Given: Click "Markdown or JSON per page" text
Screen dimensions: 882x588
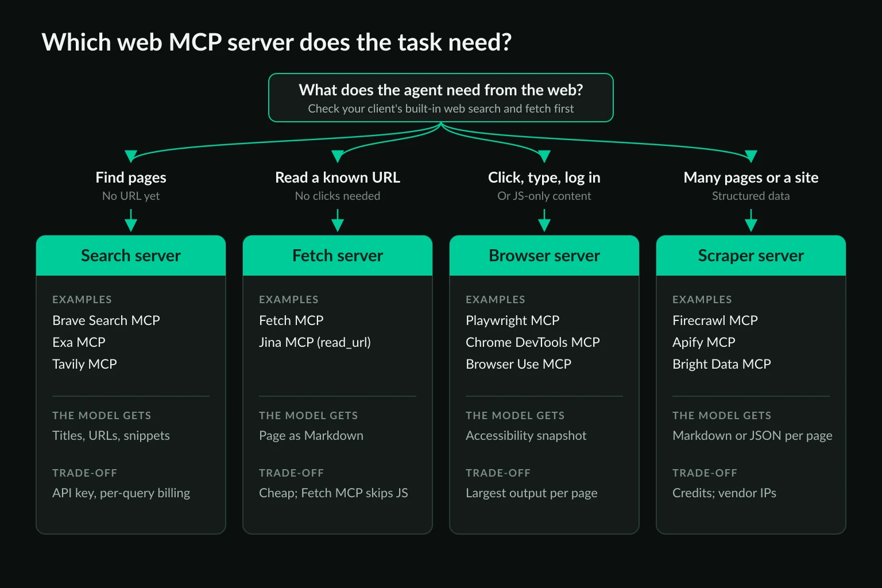Looking at the screenshot, I should click(x=752, y=435).
